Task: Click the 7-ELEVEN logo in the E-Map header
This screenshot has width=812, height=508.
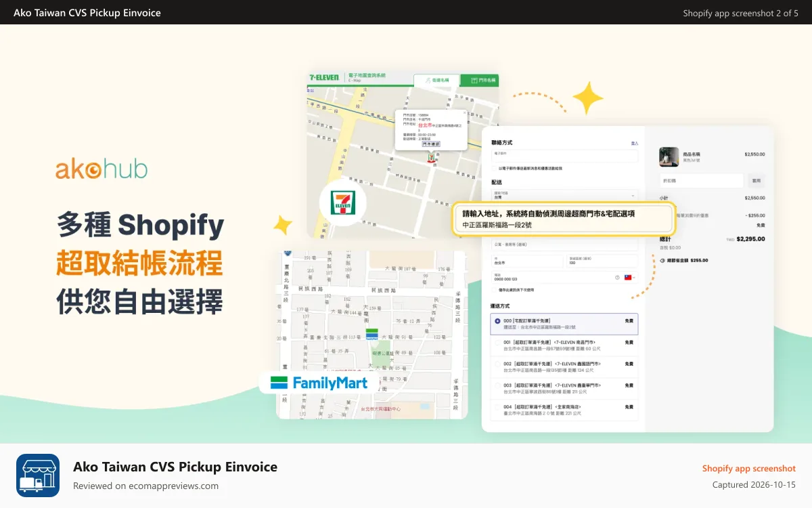Action: (324, 78)
